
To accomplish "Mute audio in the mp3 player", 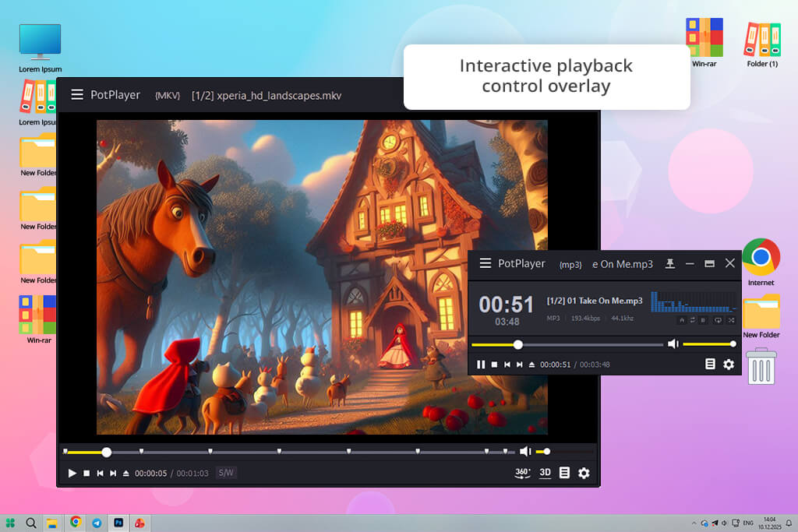I will pos(673,344).
